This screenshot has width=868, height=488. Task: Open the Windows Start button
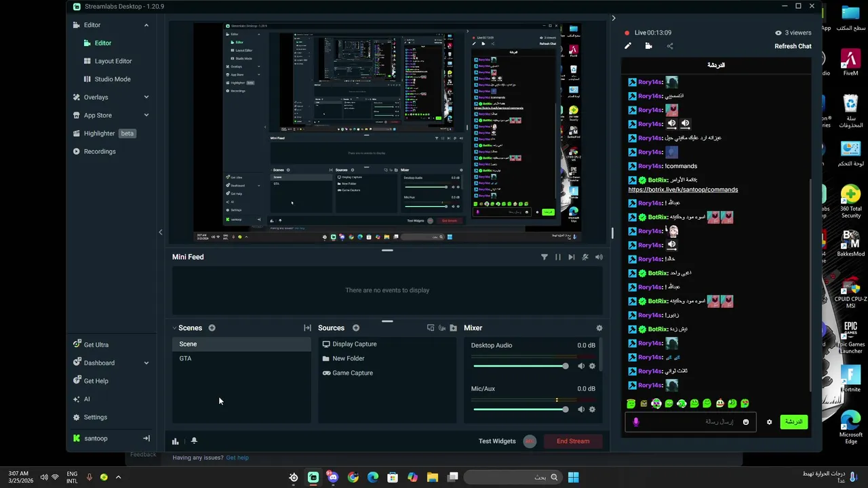click(x=573, y=477)
